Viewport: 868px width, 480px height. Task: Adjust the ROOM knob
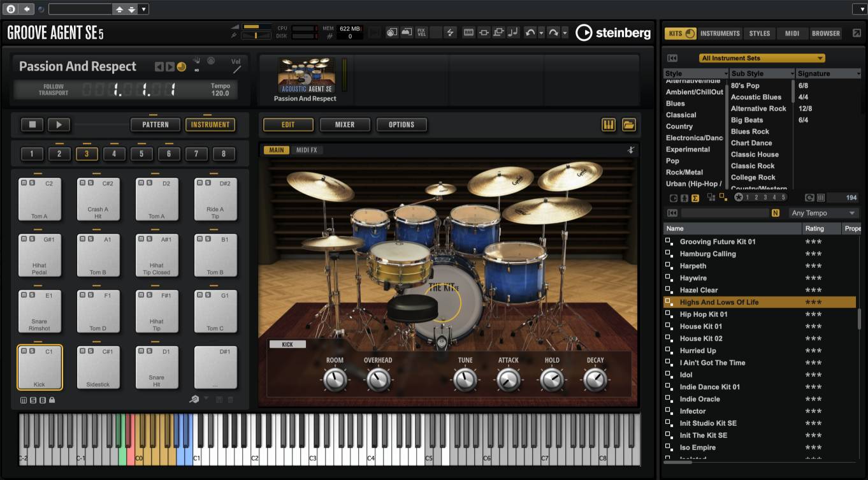(x=335, y=380)
